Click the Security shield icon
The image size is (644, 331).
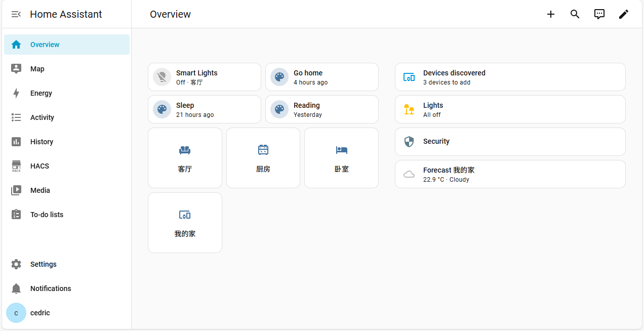coord(409,142)
